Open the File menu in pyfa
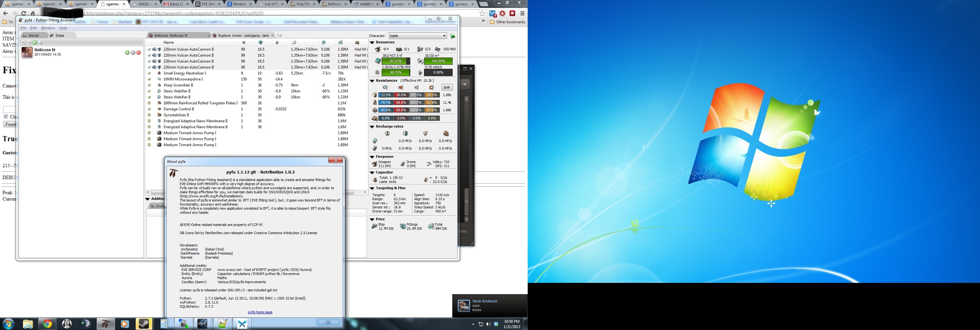The width and height of the screenshot is (980, 330). [x=23, y=28]
